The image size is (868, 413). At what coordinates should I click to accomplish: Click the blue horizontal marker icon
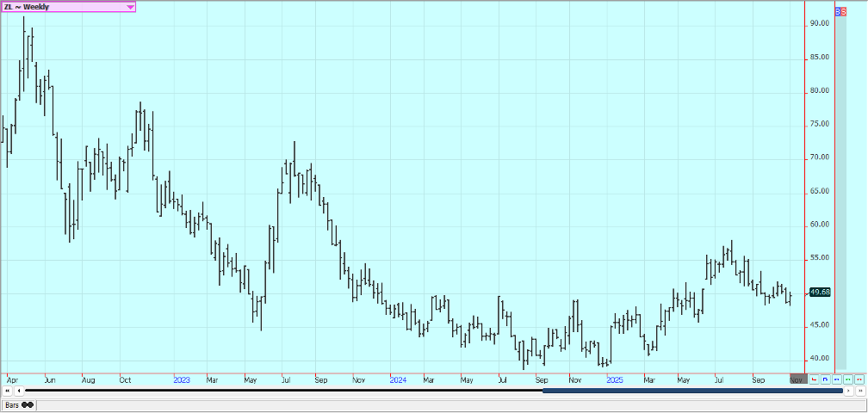click(837, 379)
